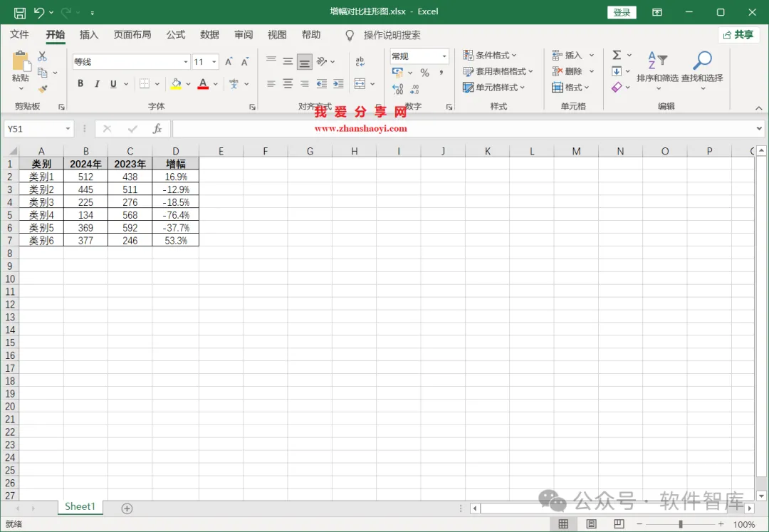
Task: Toggle Italic formatting
Action: [97, 84]
